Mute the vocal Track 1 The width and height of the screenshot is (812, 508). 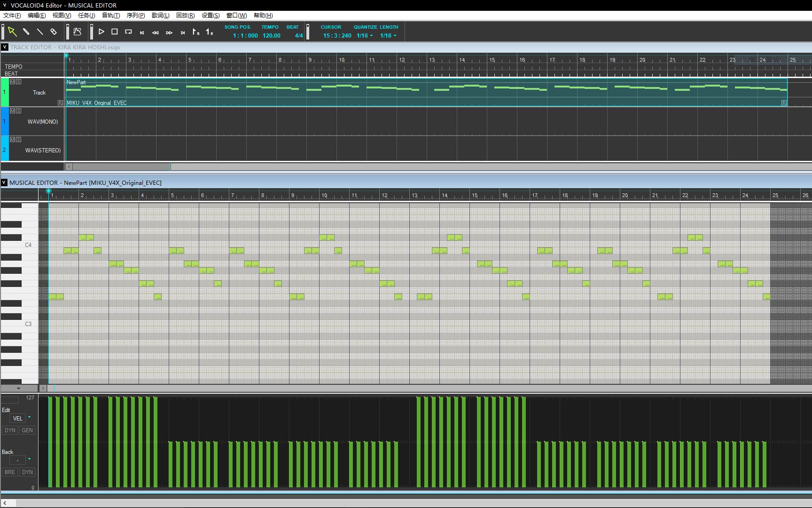point(12,82)
